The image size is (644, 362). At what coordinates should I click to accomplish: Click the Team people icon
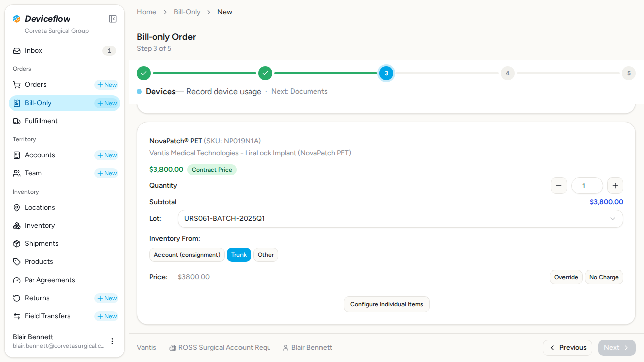[x=17, y=173]
